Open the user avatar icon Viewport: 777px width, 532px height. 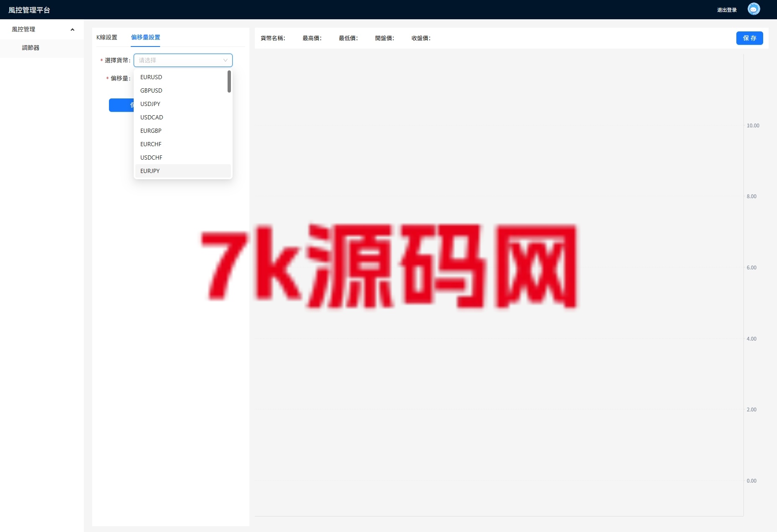pyautogui.click(x=754, y=9)
